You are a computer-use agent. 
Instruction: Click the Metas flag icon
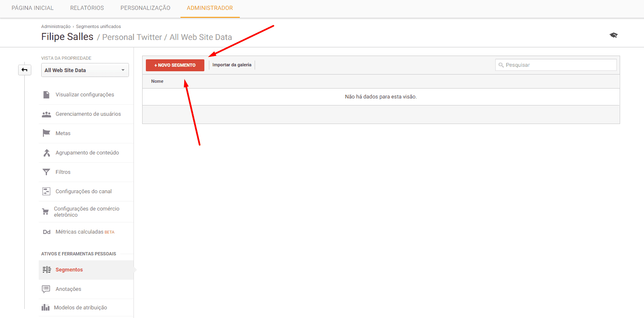47,133
